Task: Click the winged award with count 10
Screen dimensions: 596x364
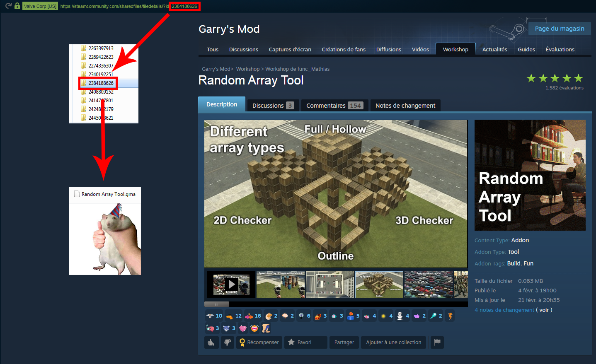Action: point(214,316)
